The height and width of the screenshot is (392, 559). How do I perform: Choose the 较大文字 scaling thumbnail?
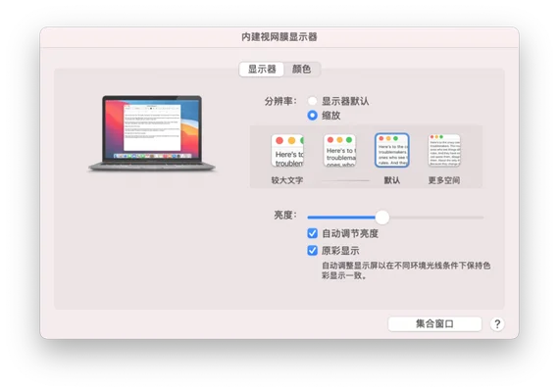tap(287, 150)
